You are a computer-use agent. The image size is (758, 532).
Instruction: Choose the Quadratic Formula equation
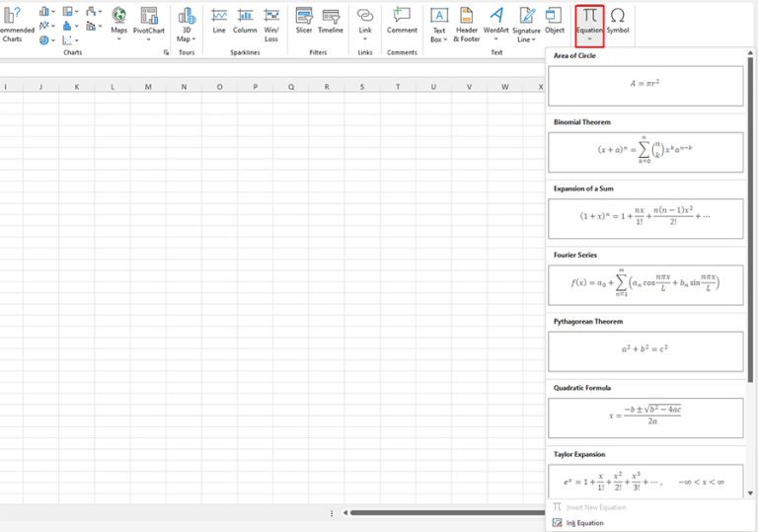tap(645, 418)
